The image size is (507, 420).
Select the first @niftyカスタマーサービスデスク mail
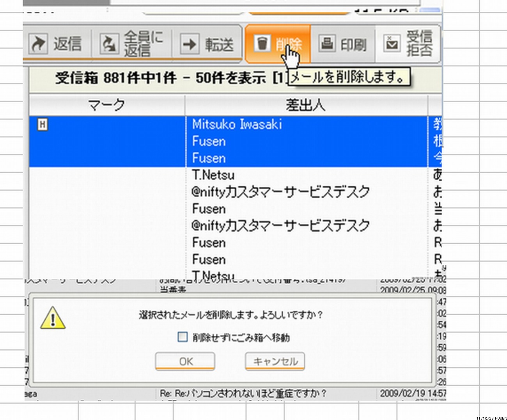(x=236, y=192)
